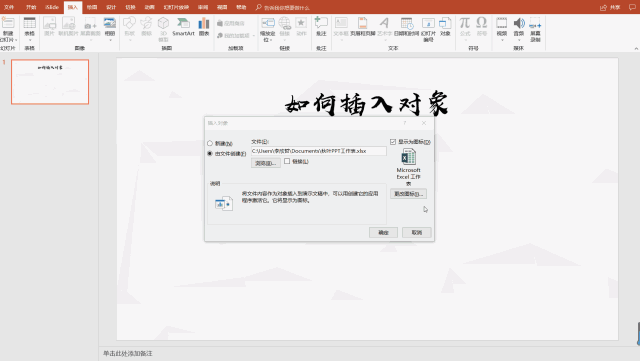Viewport: 640px width, 361px height.
Task: Click the Photo Album icon
Action: [110, 23]
